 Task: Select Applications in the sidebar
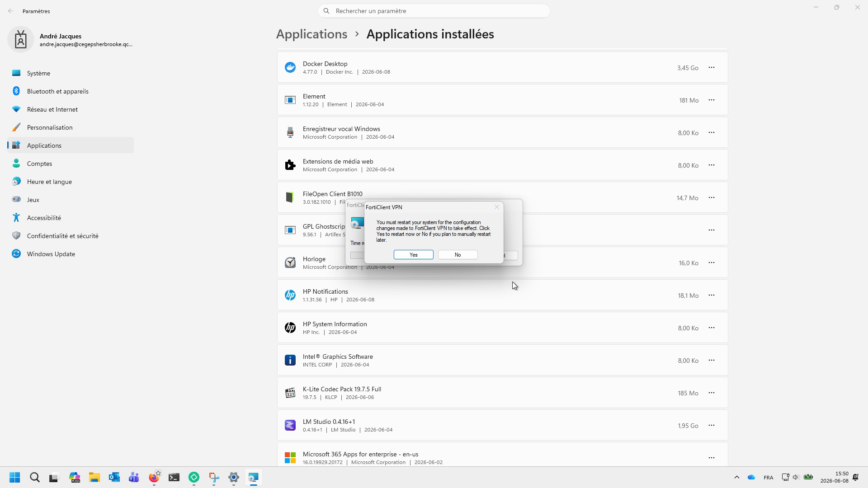tap(71, 145)
